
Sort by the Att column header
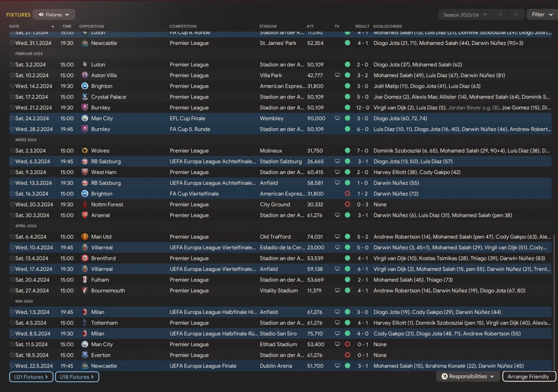(x=310, y=26)
